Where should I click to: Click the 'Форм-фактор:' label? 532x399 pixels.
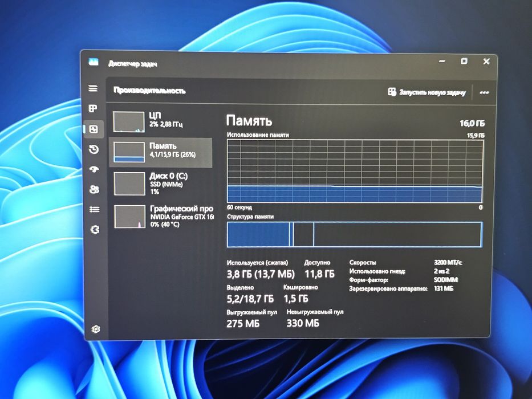(368, 280)
